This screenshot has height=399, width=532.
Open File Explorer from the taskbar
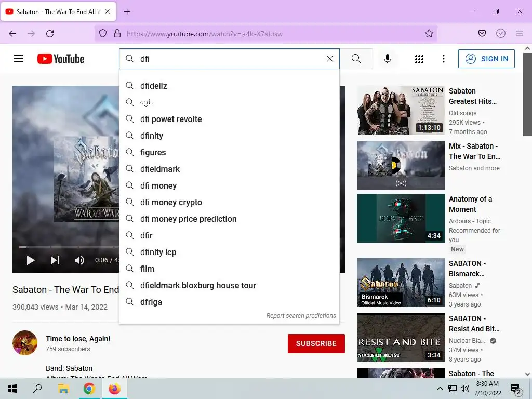63,389
